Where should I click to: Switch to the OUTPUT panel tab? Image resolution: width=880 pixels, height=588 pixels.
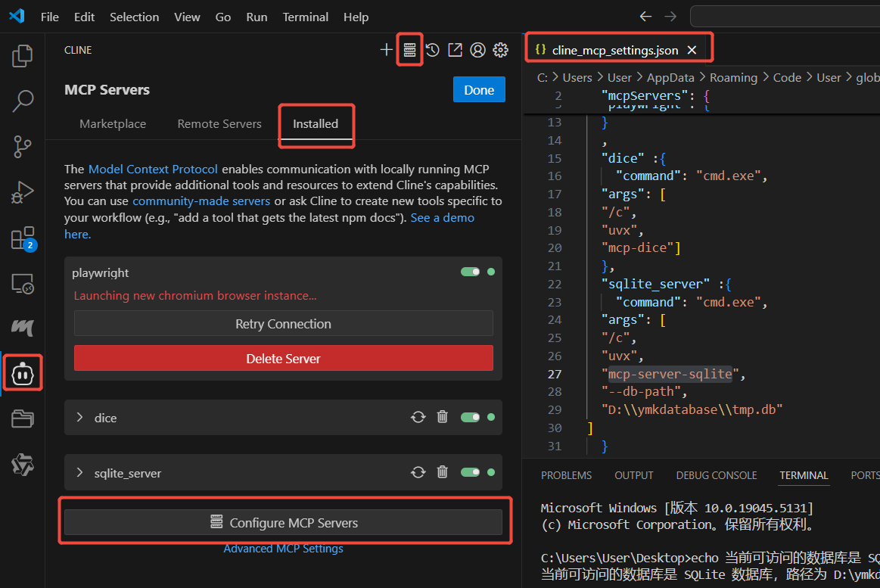click(634, 475)
